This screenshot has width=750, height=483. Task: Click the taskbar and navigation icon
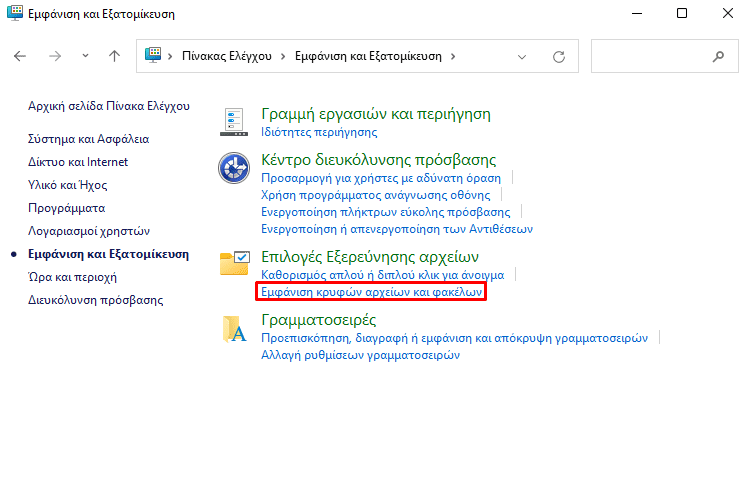[x=234, y=121]
